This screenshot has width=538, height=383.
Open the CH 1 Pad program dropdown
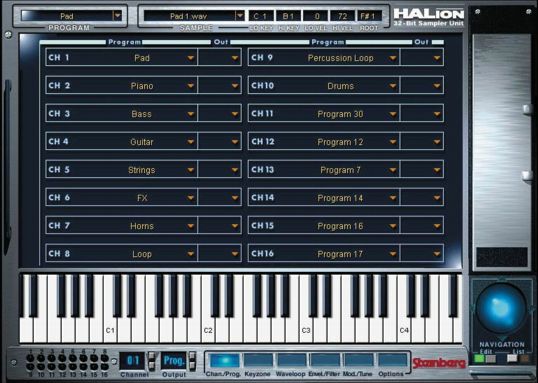point(190,58)
